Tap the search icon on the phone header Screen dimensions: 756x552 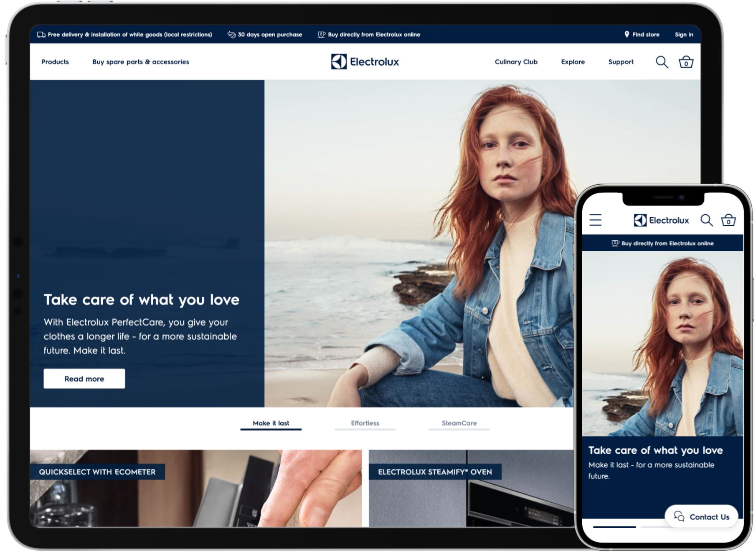(x=707, y=219)
